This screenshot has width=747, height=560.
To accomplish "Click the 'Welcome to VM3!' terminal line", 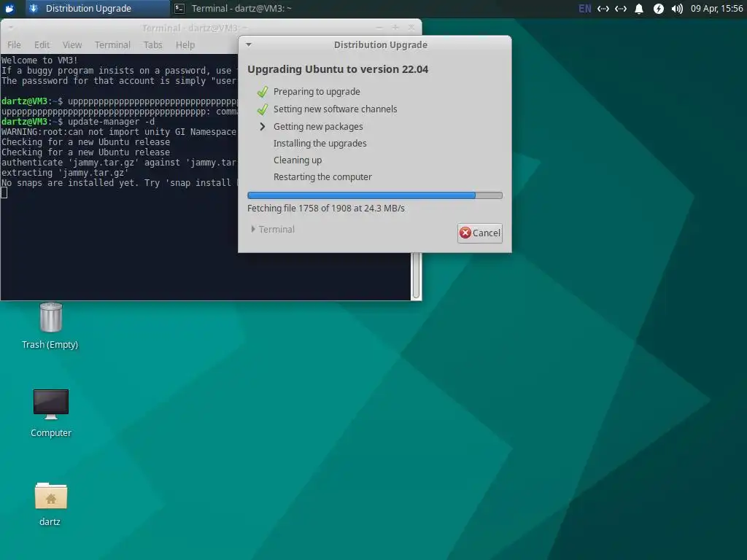I will click(39, 60).
